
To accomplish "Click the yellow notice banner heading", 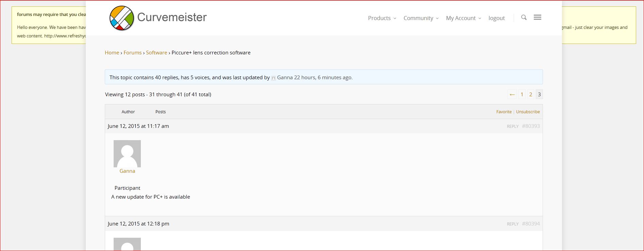I will pos(51,14).
